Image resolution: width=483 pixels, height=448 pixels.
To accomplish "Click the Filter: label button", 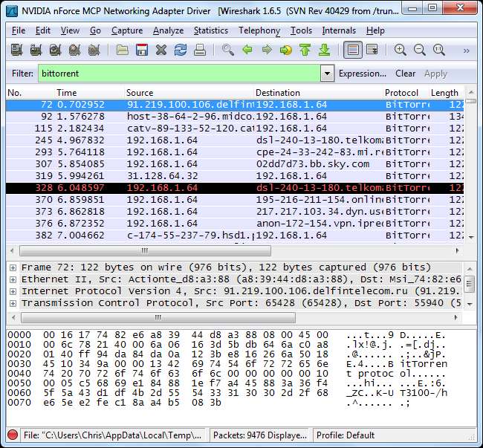I will tap(22, 74).
